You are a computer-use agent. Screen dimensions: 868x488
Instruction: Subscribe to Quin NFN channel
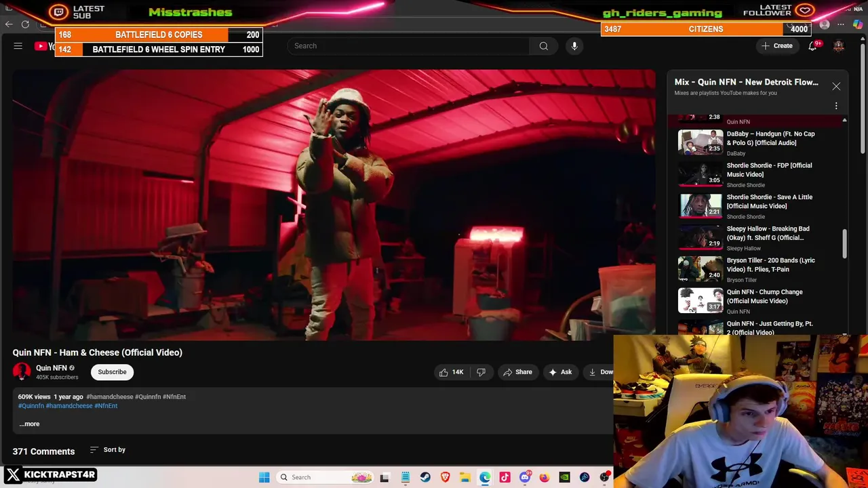[112, 372]
